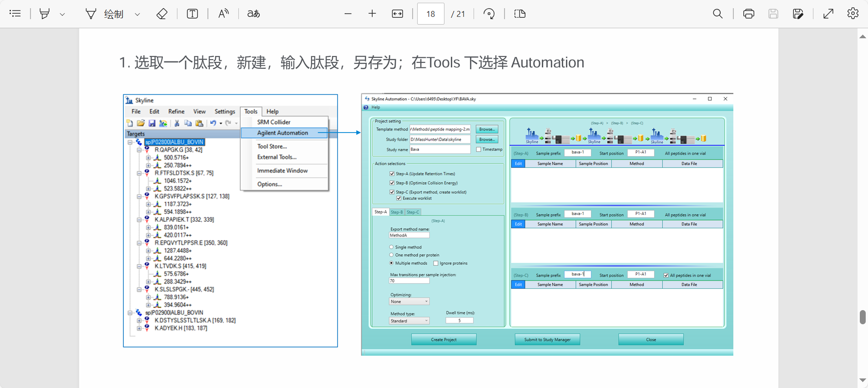Rotate the PDF page
Viewport: 868px width, 388px height.
click(489, 14)
